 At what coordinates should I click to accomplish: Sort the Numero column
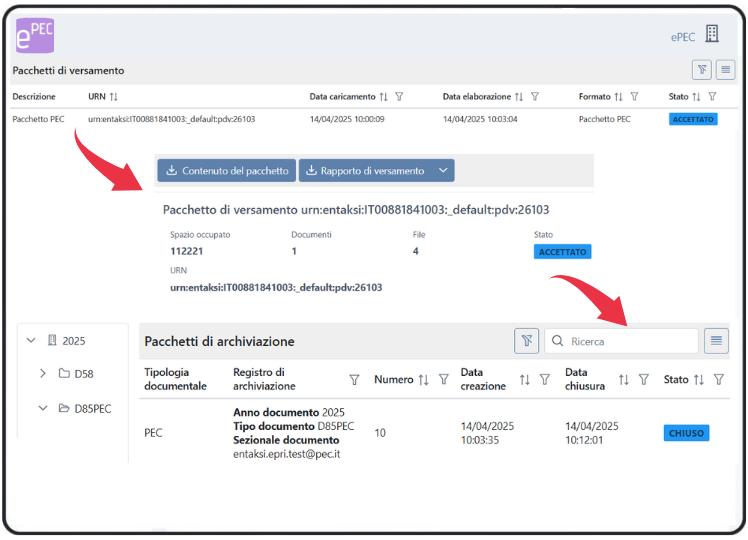point(423,379)
